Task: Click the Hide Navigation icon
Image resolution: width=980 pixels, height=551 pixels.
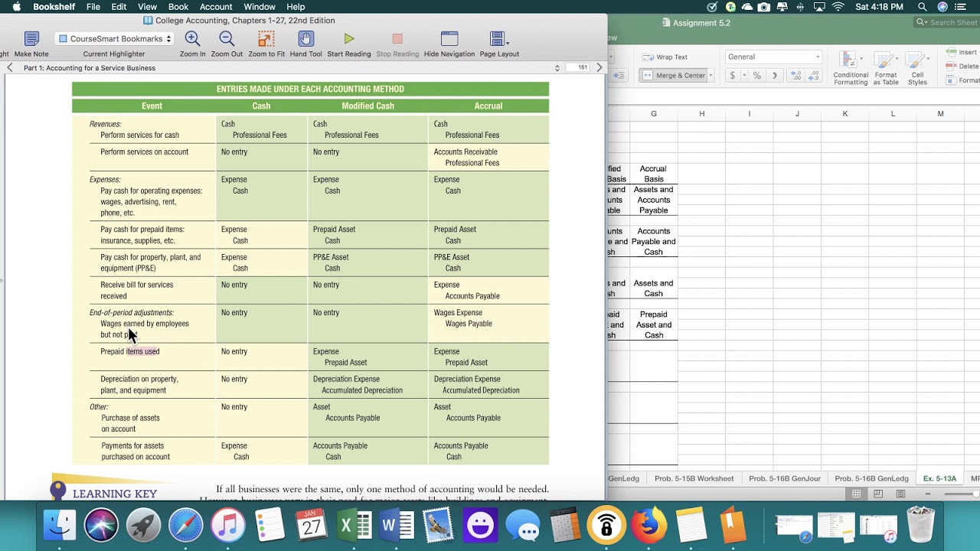Action: point(449,39)
